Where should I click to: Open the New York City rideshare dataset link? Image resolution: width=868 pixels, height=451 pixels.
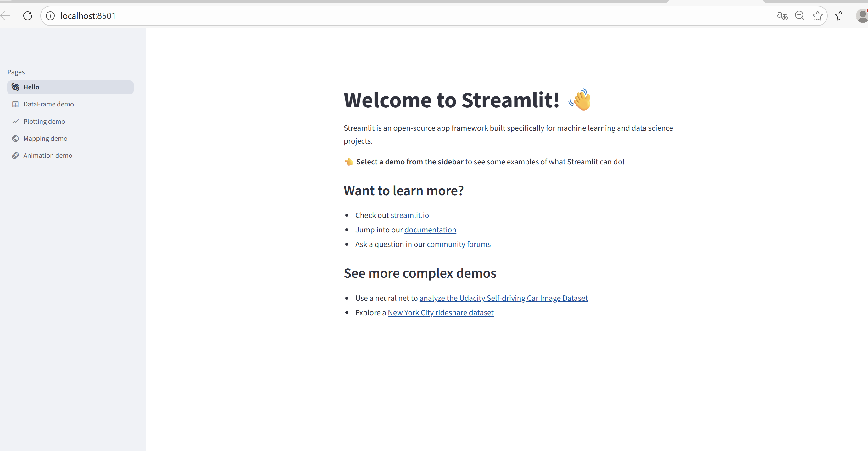pyautogui.click(x=440, y=313)
